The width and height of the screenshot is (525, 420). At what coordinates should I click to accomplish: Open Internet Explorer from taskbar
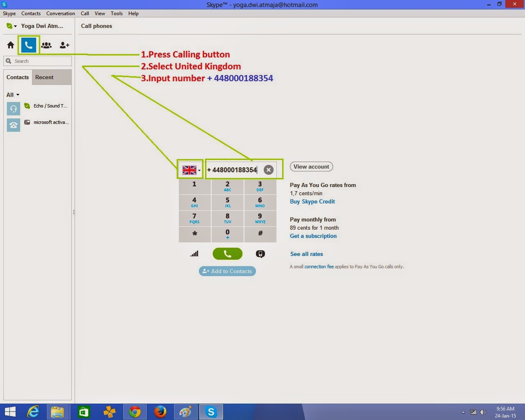tap(33, 412)
